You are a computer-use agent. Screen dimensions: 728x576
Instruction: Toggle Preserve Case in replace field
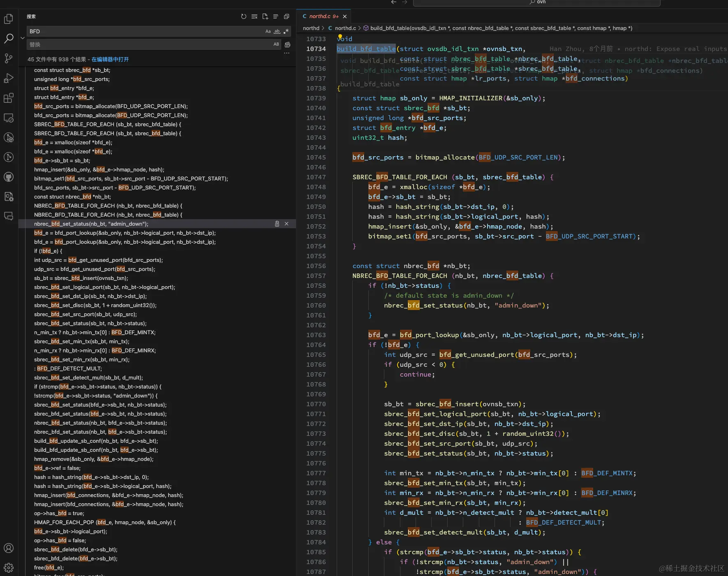click(x=276, y=44)
